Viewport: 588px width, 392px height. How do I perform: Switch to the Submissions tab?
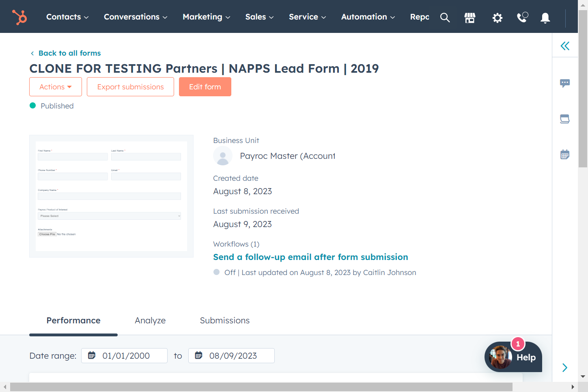pos(225,321)
